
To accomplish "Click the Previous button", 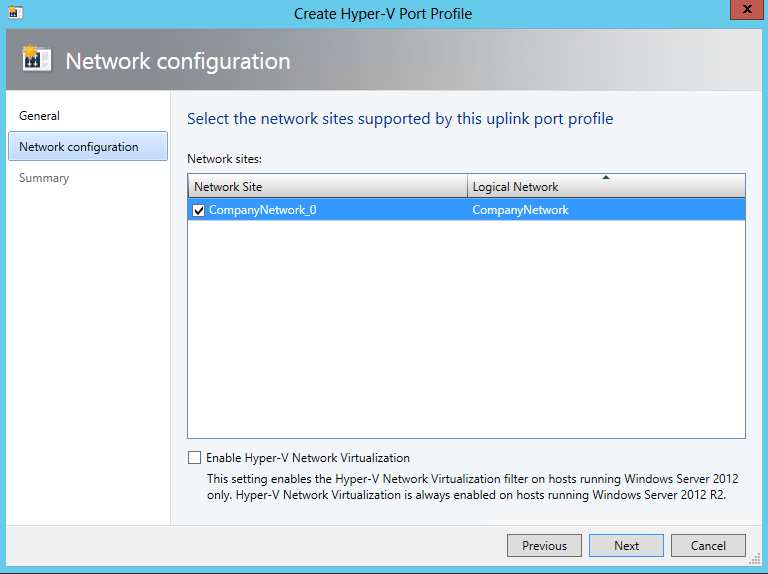I will pos(544,545).
